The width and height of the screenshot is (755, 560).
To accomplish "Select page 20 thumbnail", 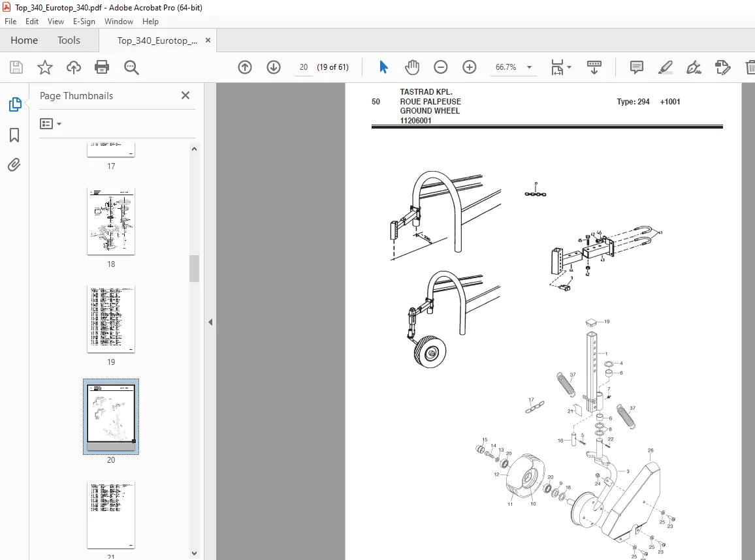I will 111,416.
